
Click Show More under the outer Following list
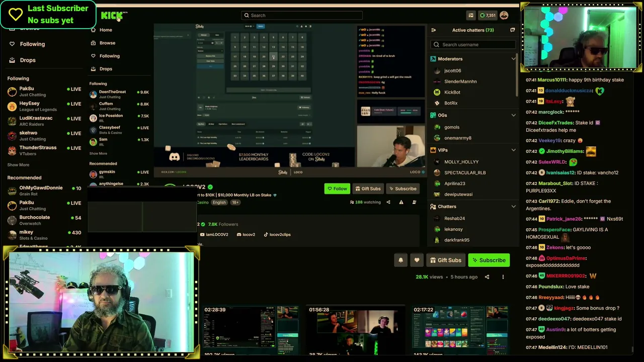[x=18, y=165]
